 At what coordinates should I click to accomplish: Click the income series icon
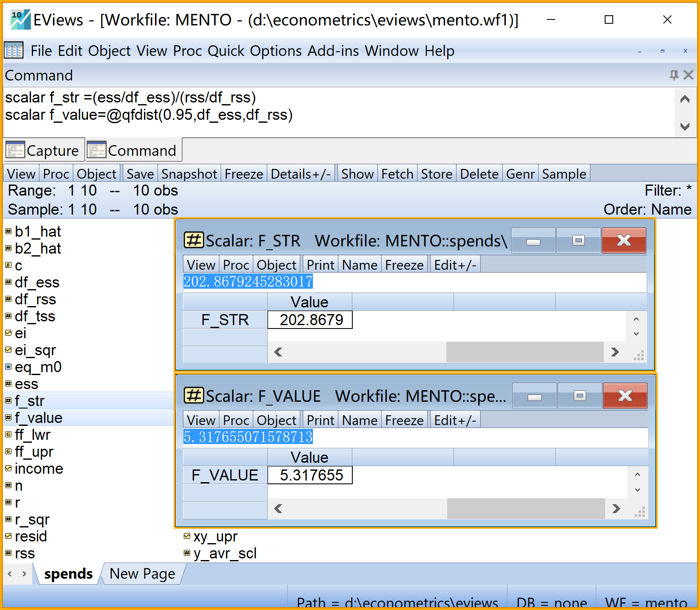(8, 469)
